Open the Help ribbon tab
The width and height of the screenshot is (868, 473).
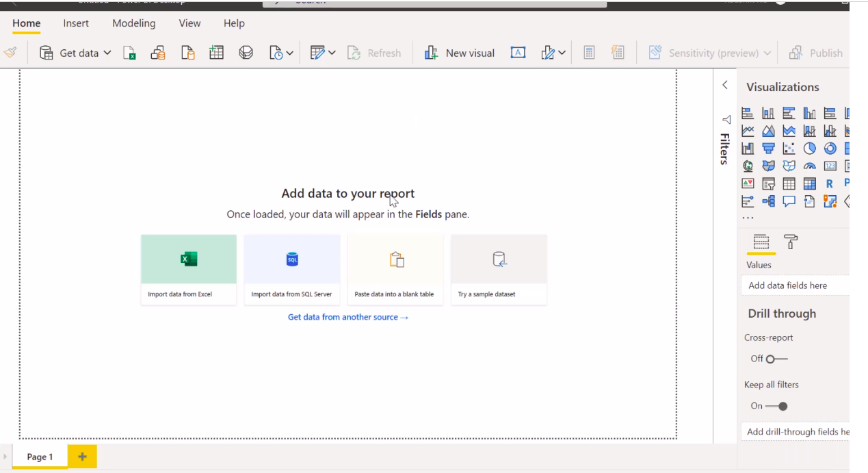tap(234, 23)
